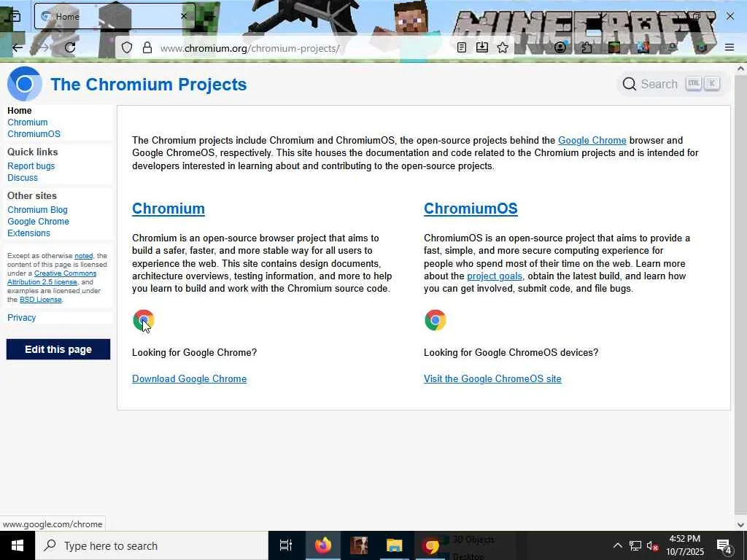Visit the Chromium Blog link

click(x=37, y=209)
